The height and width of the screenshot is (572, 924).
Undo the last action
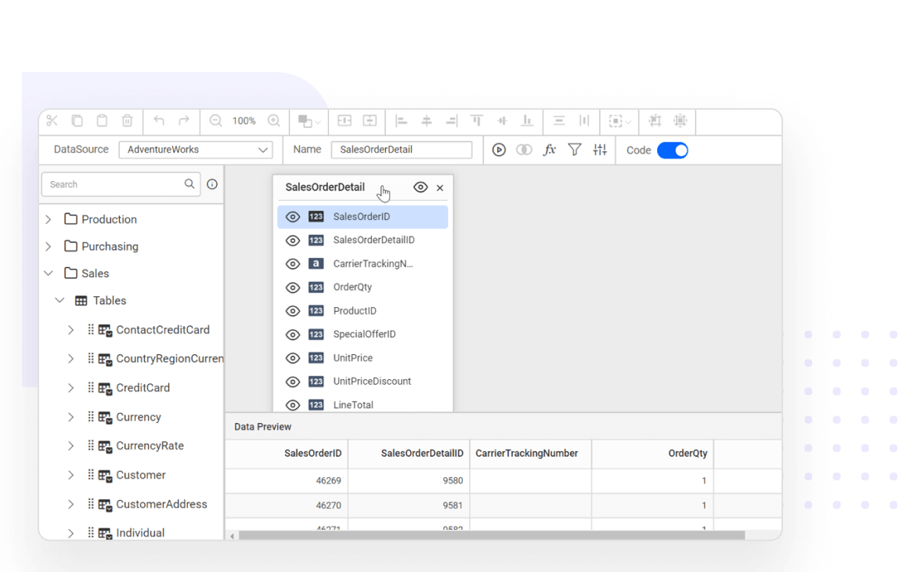click(x=158, y=121)
